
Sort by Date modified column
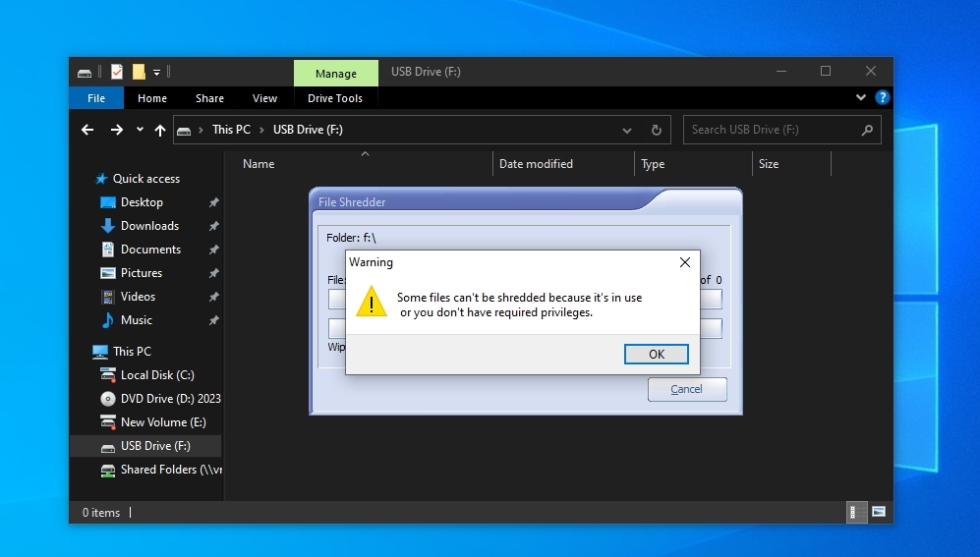[x=536, y=164]
